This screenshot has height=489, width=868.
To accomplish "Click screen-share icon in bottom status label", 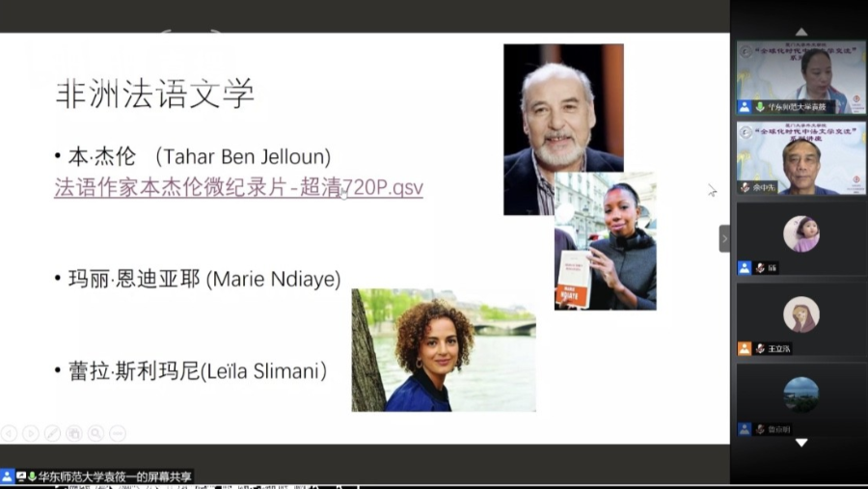I will 21,476.
